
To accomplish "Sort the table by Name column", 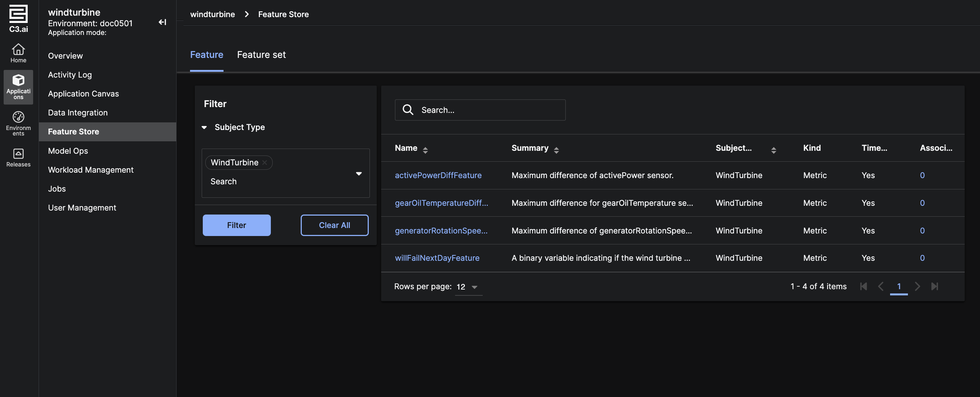I will point(425,150).
